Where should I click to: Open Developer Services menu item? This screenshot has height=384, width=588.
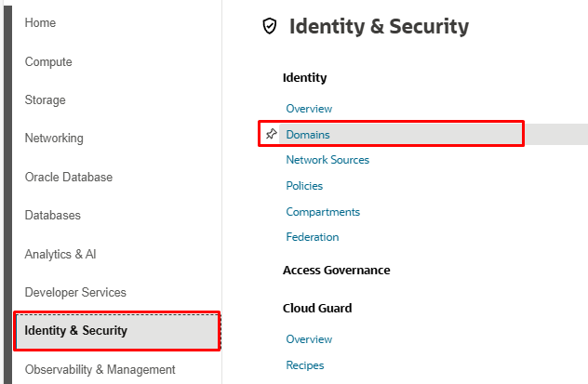75,292
